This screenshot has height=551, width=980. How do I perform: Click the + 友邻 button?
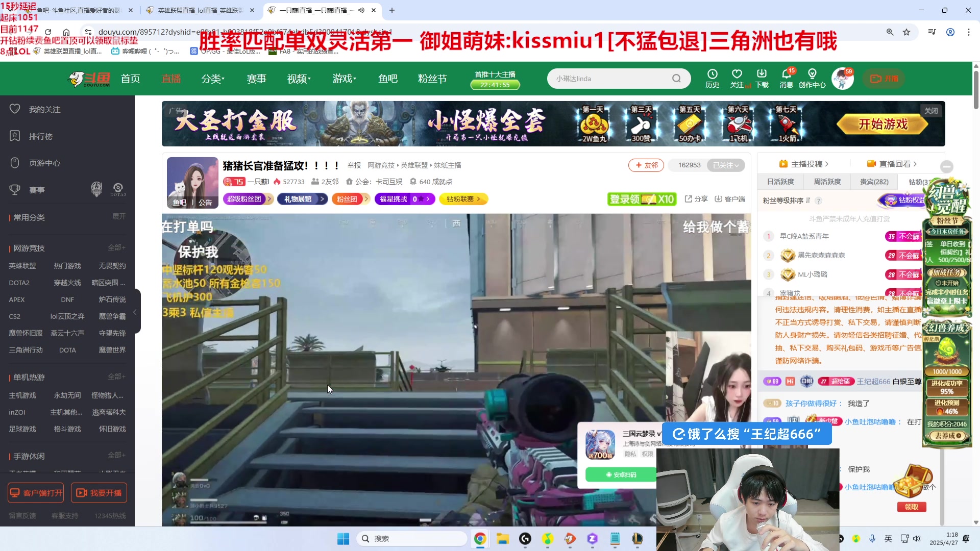pos(646,165)
